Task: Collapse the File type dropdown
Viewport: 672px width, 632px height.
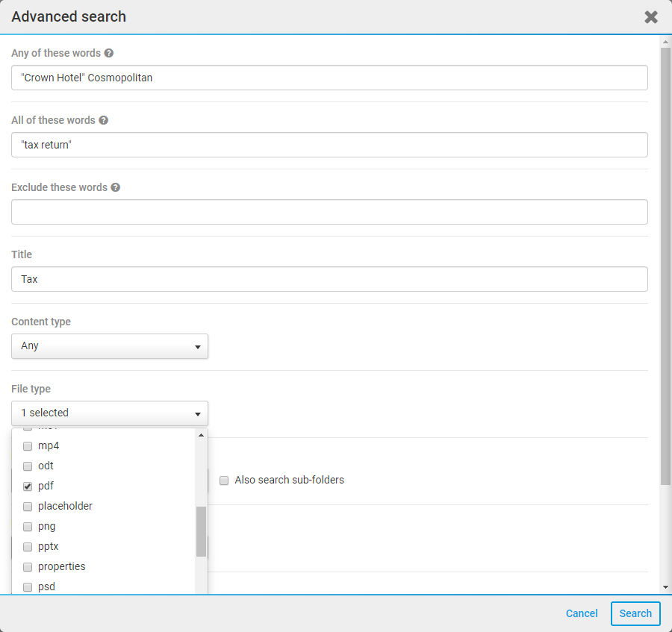Action: click(110, 413)
